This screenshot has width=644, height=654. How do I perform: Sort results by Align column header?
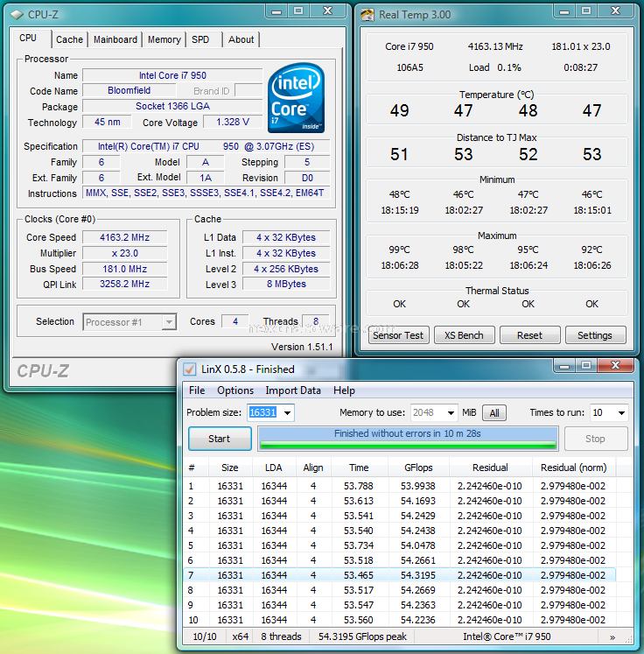pyautogui.click(x=313, y=468)
